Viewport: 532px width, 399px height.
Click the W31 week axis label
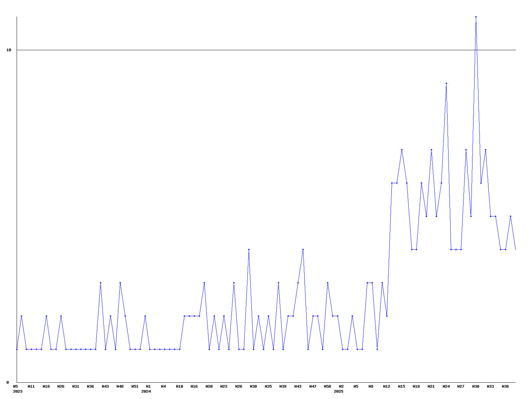pyautogui.click(x=76, y=387)
